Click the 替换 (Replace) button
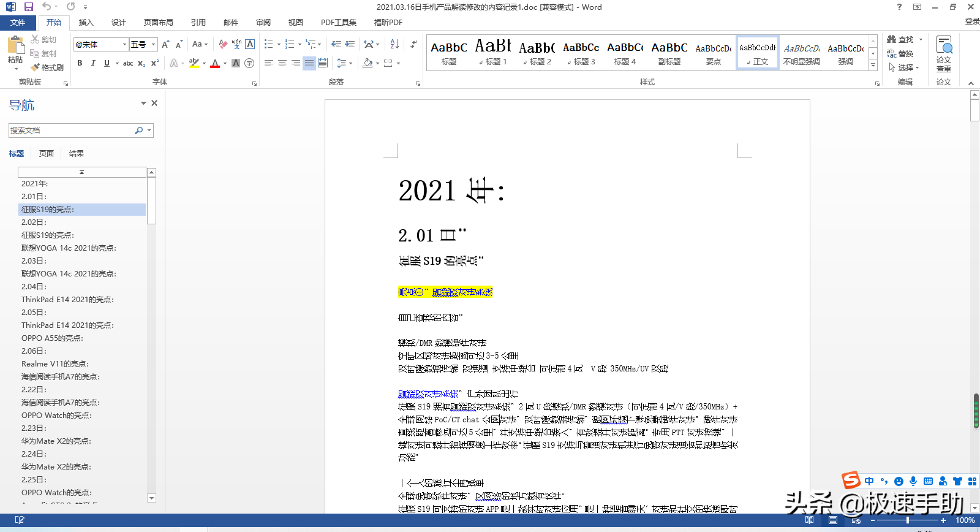Image resolution: width=980 pixels, height=532 pixels. coord(900,54)
